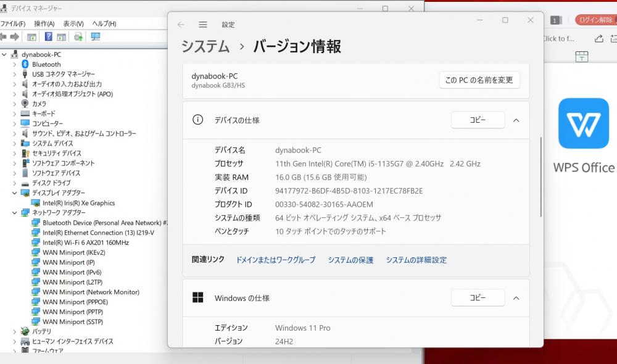Click the red ログイン解除 button in WPS
Screen dimensions: 617x364
coord(596,20)
